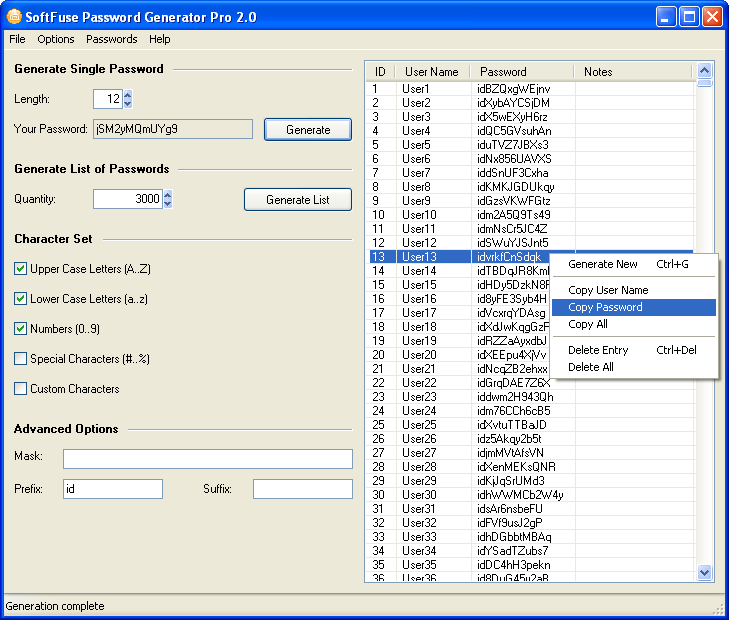The image size is (729, 620).
Task: Click the SoftFuse app icon in title bar
Action: pos(14,17)
